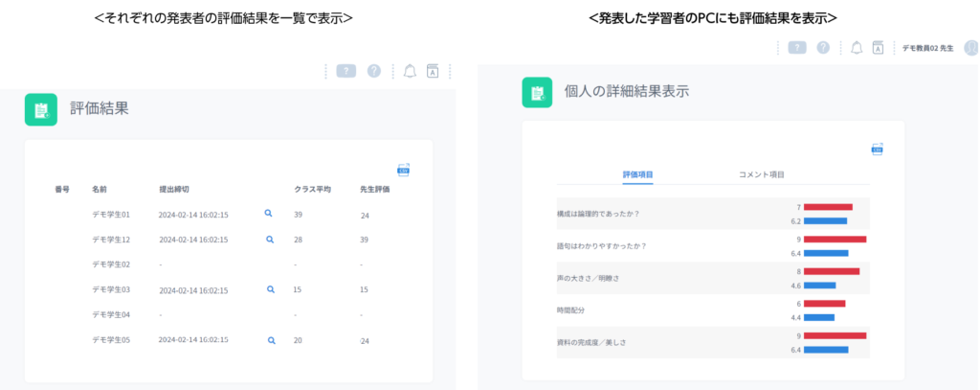The image size is (980, 390).
Task: Click red bar for 語句はわかりやすかったか？
Action: click(x=835, y=240)
